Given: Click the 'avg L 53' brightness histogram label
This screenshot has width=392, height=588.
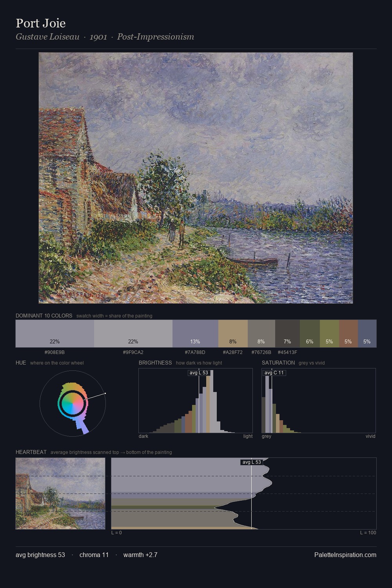Looking at the screenshot, I should pyautogui.click(x=199, y=373).
